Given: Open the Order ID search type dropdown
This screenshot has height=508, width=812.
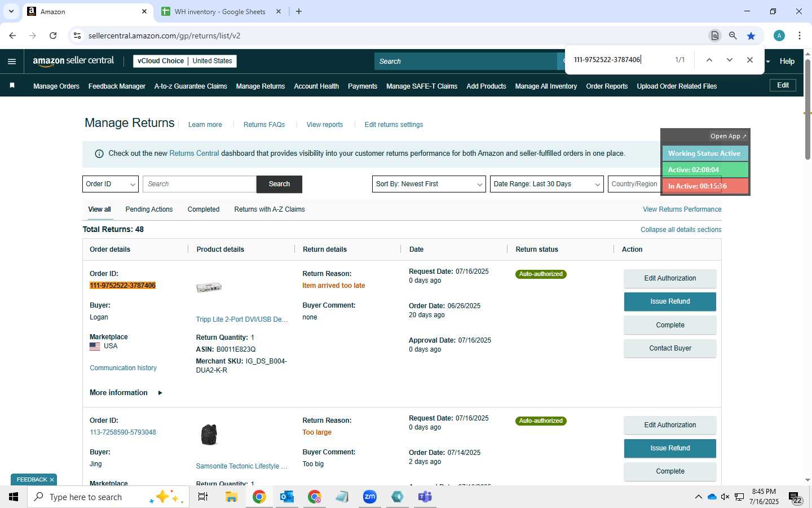Looking at the screenshot, I should [111, 184].
